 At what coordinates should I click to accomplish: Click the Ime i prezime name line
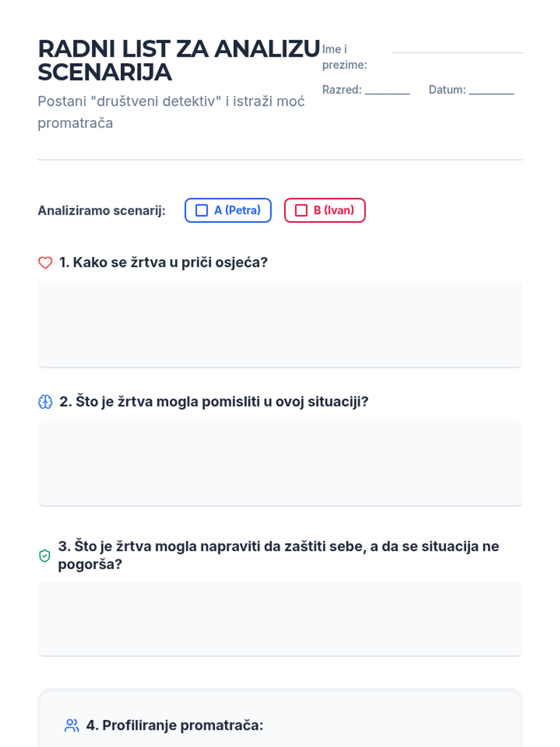(x=457, y=52)
